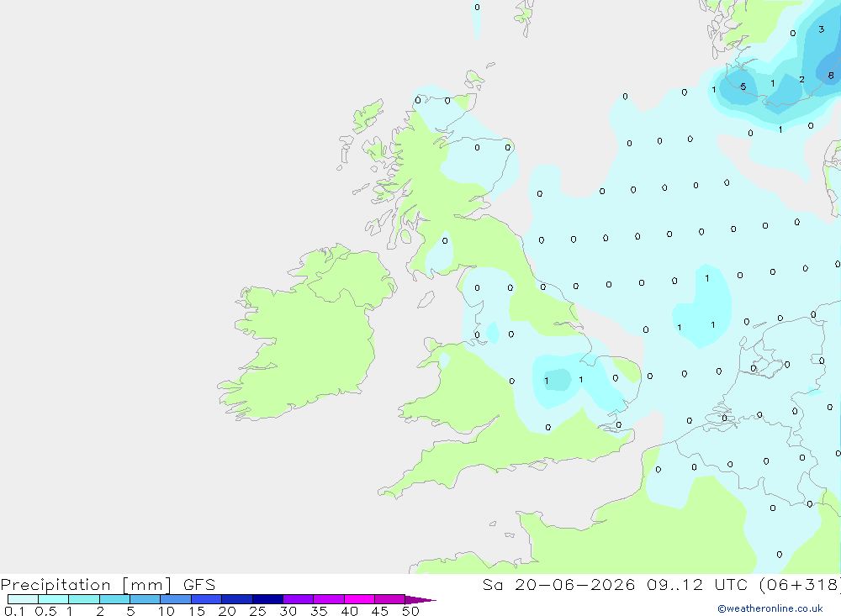
Task: Click the 'Sa 20-06-2026' date text
Action: (x=559, y=584)
